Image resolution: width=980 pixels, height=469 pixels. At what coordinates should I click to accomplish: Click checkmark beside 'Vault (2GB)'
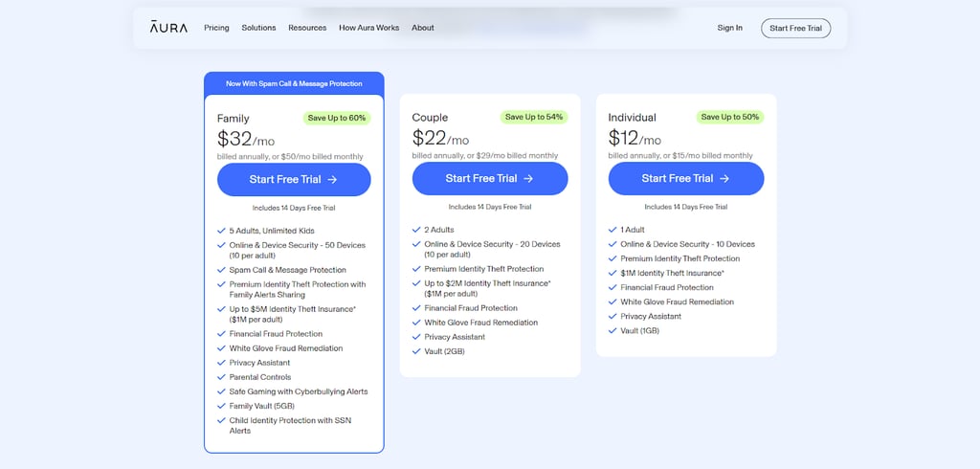[x=416, y=351]
